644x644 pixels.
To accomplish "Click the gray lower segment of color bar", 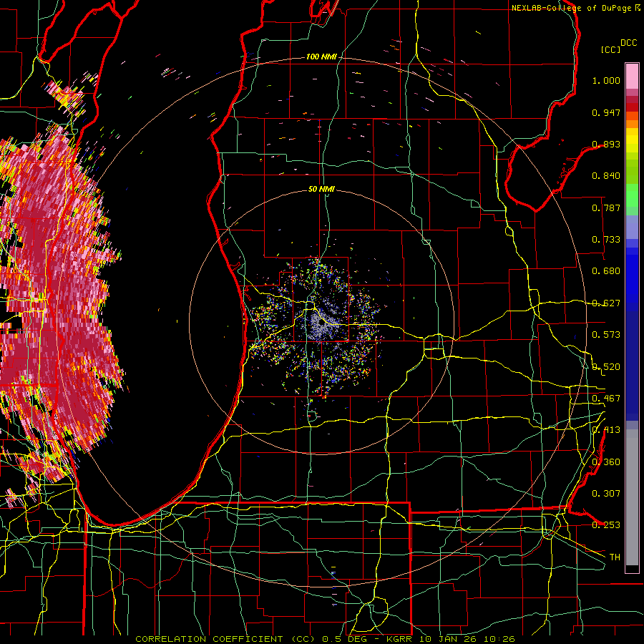I will (x=632, y=497).
